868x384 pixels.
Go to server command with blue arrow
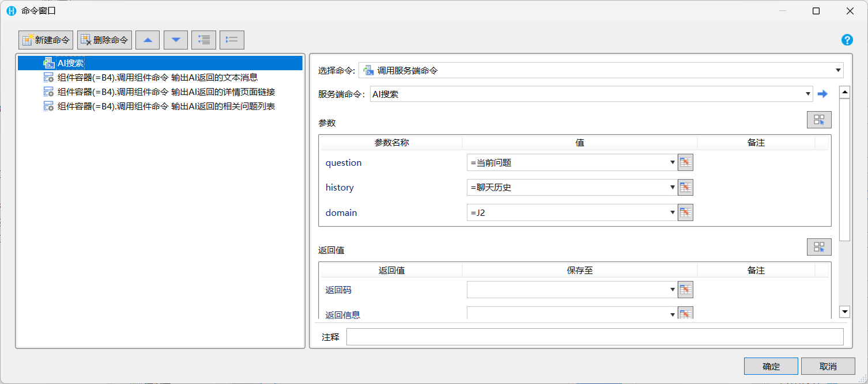click(822, 94)
